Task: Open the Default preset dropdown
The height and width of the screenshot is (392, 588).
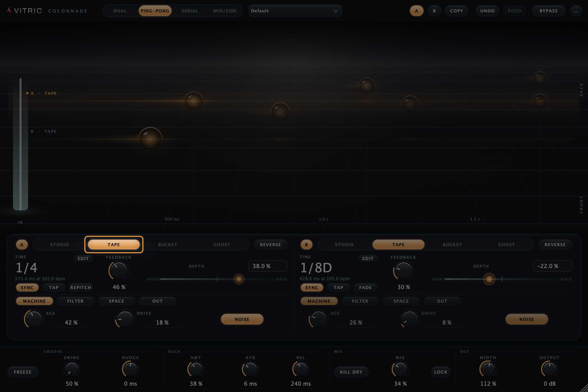Action: click(x=295, y=11)
